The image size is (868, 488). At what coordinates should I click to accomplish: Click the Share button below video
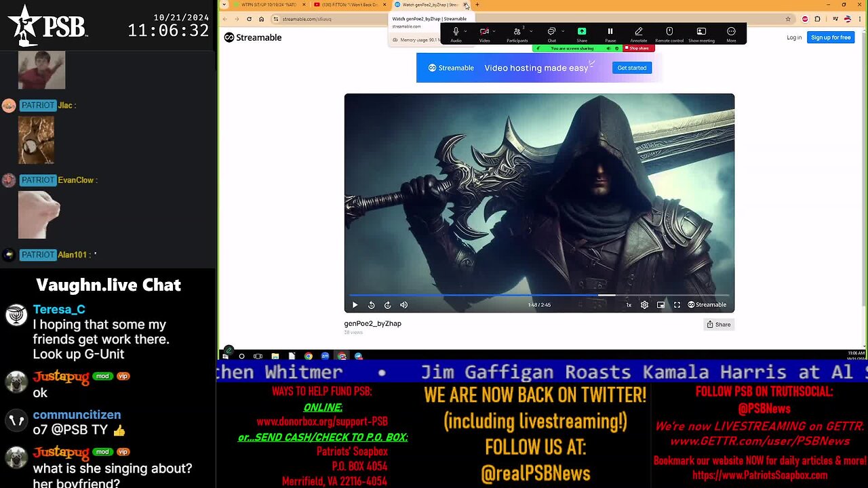click(719, 325)
